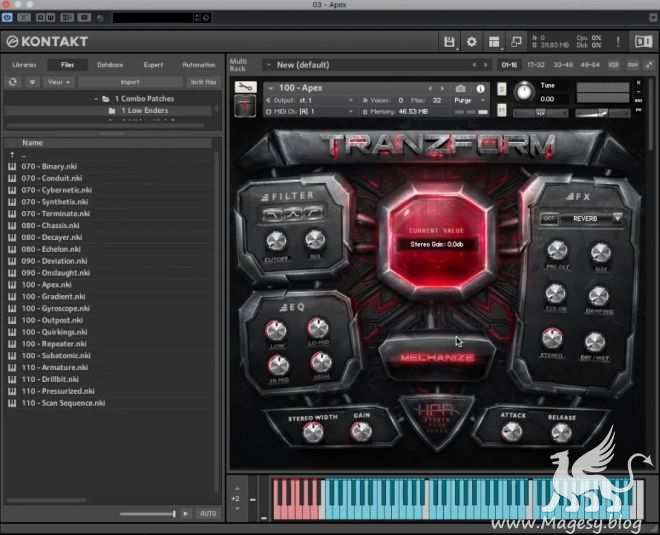
Task: Toggle the Mute M button on instrument
Action: pyautogui.click(x=501, y=110)
